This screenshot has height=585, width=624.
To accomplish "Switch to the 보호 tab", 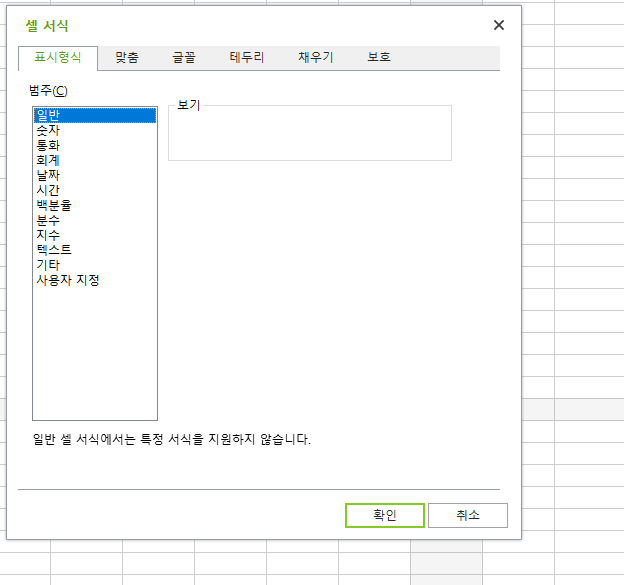I will (x=379, y=58).
